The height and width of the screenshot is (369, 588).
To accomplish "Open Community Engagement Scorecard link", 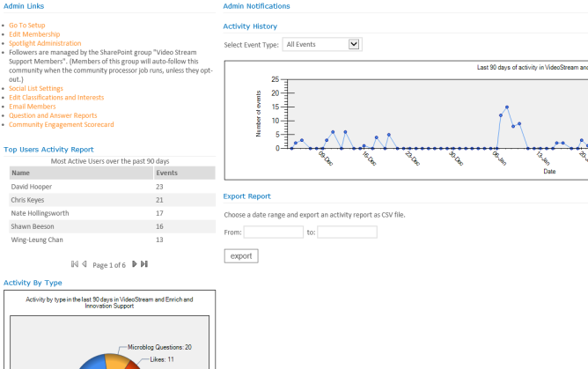I will pyautogui.click(x=62, y=124).
